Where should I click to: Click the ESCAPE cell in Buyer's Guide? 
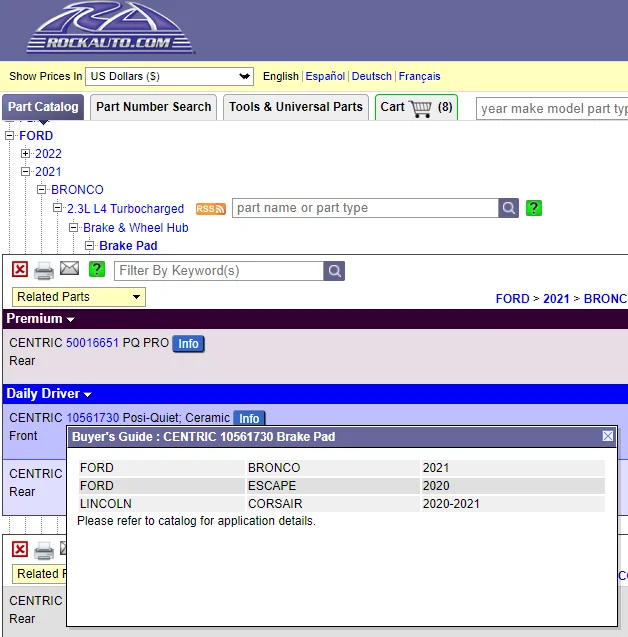click(x=333, y=485)
